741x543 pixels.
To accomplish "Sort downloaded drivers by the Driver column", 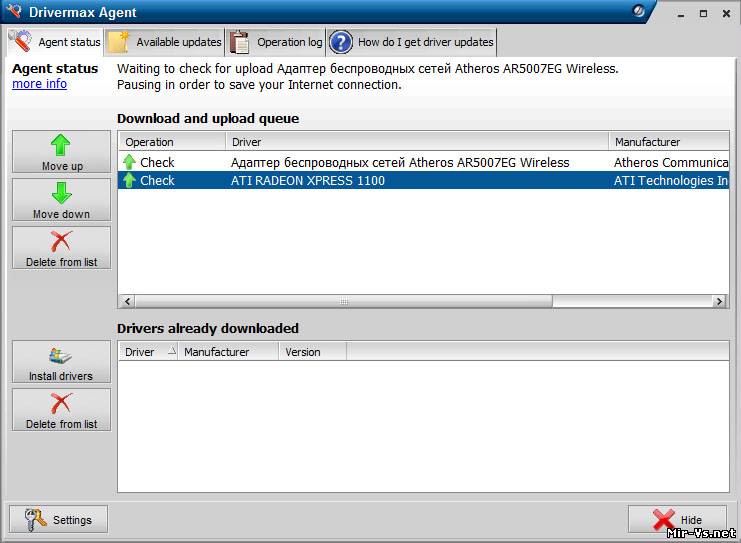I will tap(146, 352).
